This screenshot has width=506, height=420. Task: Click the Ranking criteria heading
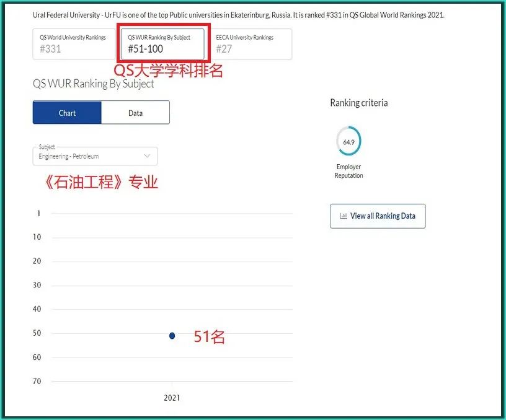358,103
